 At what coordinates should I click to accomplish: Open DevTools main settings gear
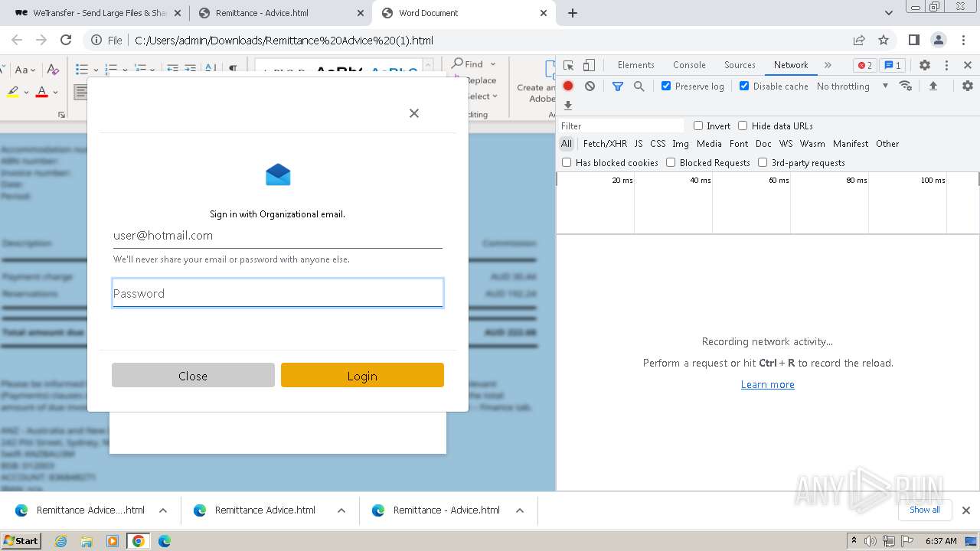click(925, 65)
